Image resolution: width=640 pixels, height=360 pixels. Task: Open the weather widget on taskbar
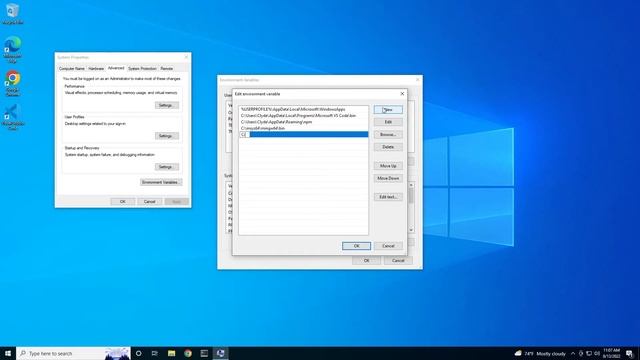pos(540,353)
